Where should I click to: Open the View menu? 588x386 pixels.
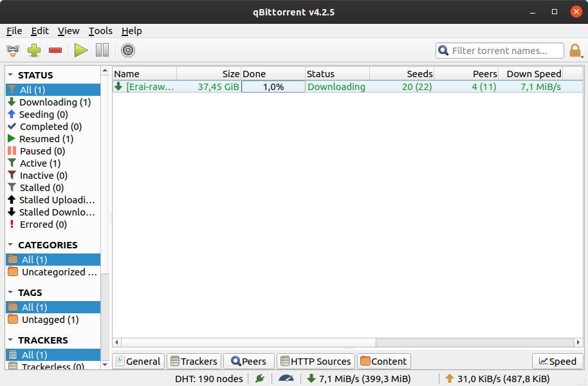pos(68,31)
